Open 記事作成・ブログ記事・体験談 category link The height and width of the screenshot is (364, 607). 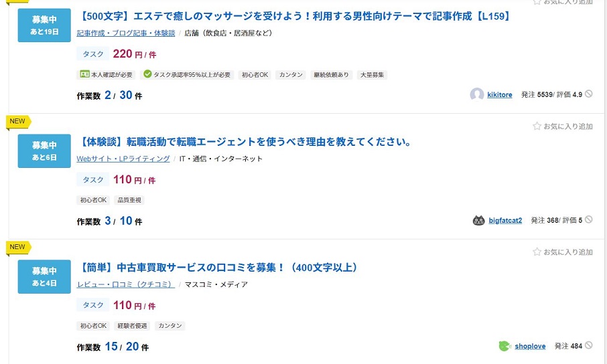pyautogui.click(x=126, y=33)
